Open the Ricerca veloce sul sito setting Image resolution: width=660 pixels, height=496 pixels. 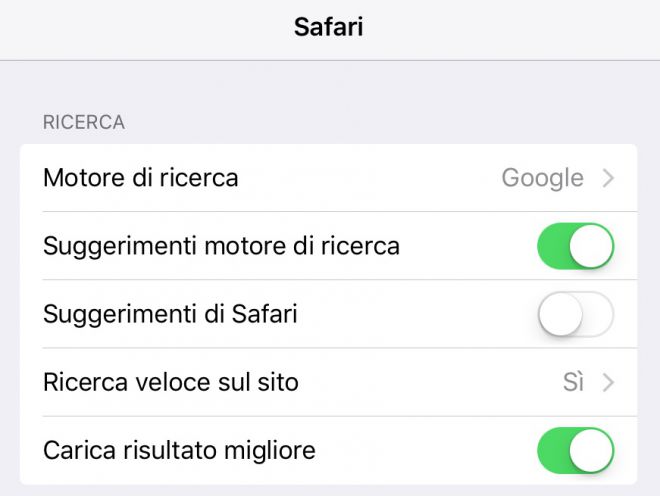(328, 382)
